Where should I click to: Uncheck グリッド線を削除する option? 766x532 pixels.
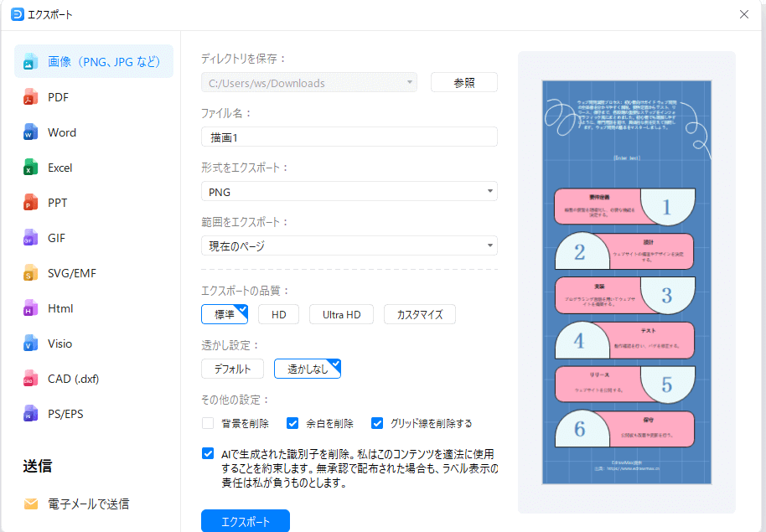coord(377,423)
